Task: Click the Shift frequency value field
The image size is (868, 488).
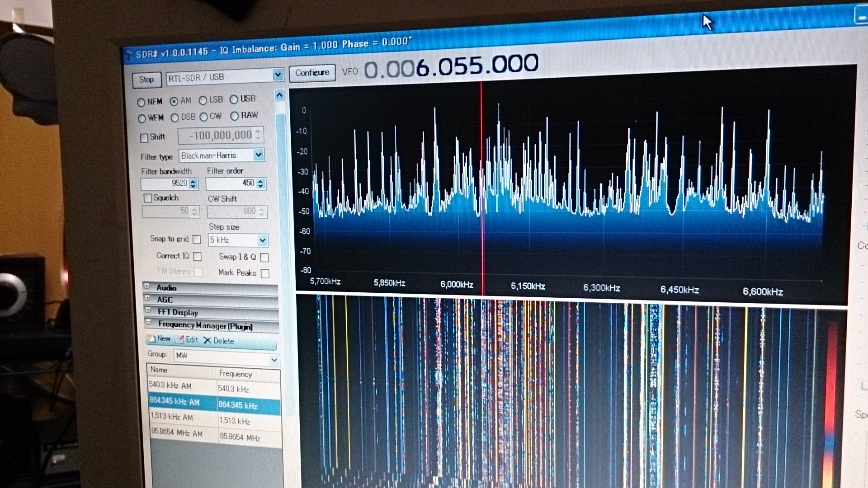Action: (221, 135)
